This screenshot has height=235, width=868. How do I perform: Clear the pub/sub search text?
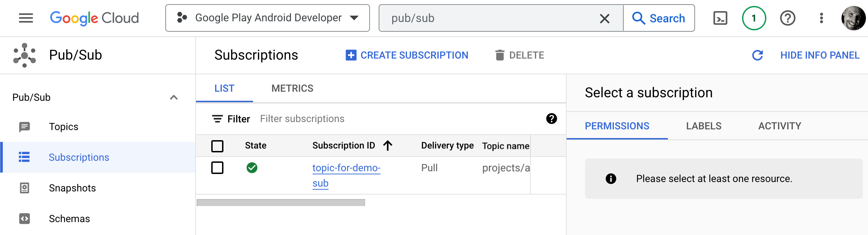pyautogui.click(x=605, y=18)
